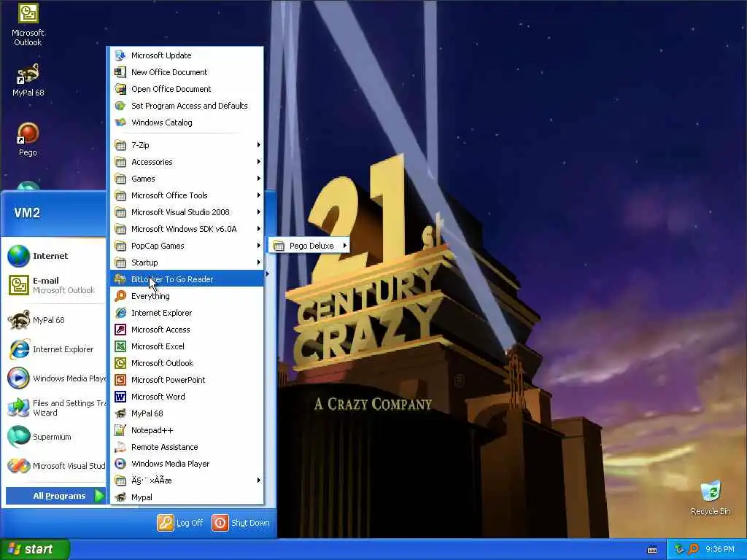Viewport: 747px width, 560px height.
Task: Select MyPal 68 in programs list
Action: point(187,413)
